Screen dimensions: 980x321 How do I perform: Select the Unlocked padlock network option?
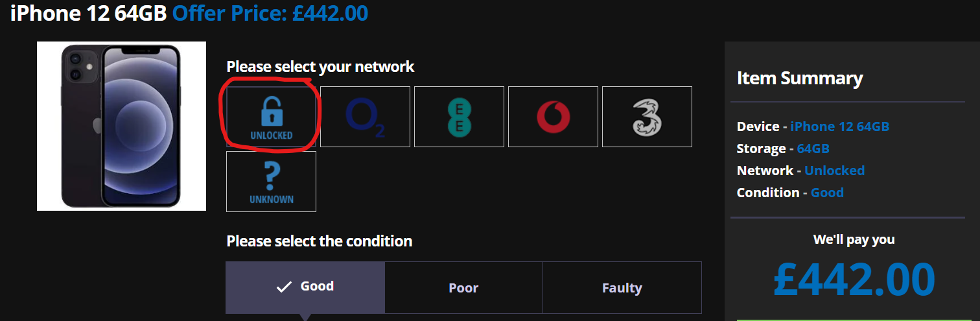pos(271,117)
